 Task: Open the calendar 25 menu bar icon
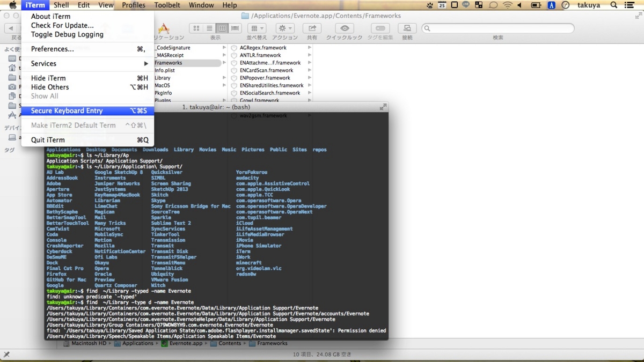pyautogui.click(x=442, y=5)
